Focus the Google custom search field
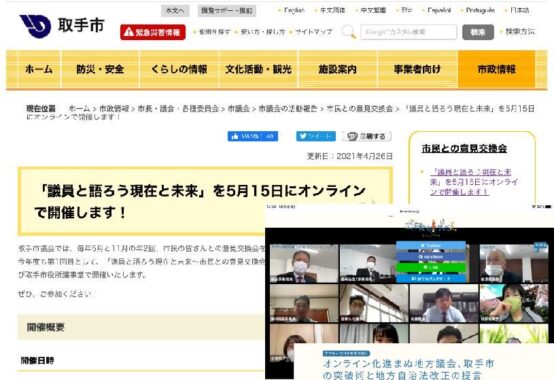This screenshot has height=380, width=554. click(408, 32)
